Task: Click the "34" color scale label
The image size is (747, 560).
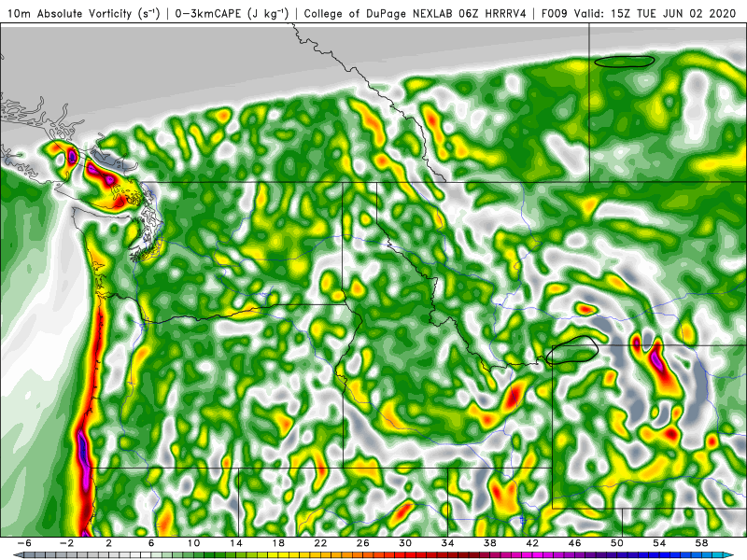Action: coord(448,543)
